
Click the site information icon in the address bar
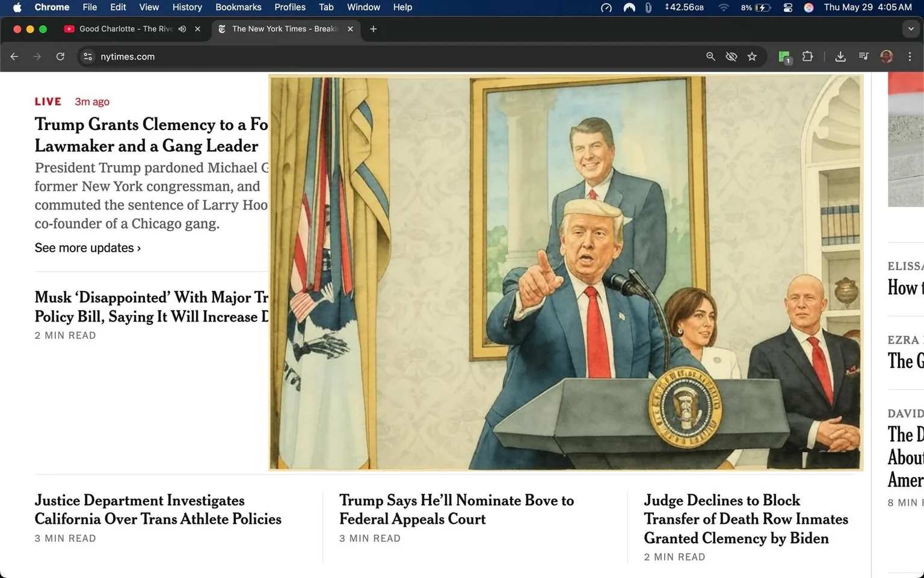point(88,56)
